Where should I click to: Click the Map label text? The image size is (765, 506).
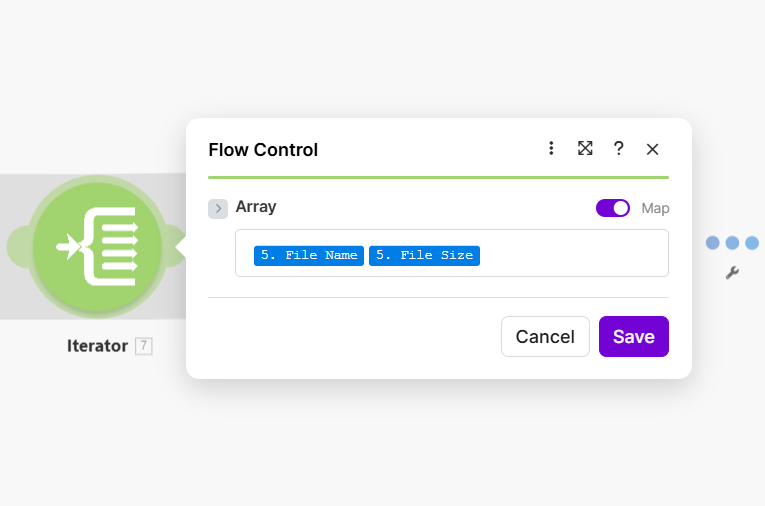[x=655, y=209]
